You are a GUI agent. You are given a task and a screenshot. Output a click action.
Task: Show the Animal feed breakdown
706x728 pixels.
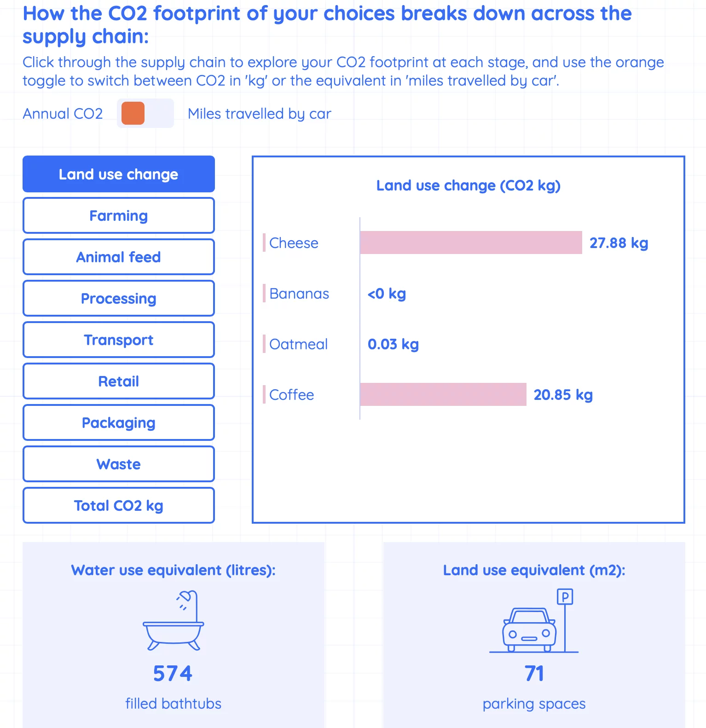click(119, 257)
